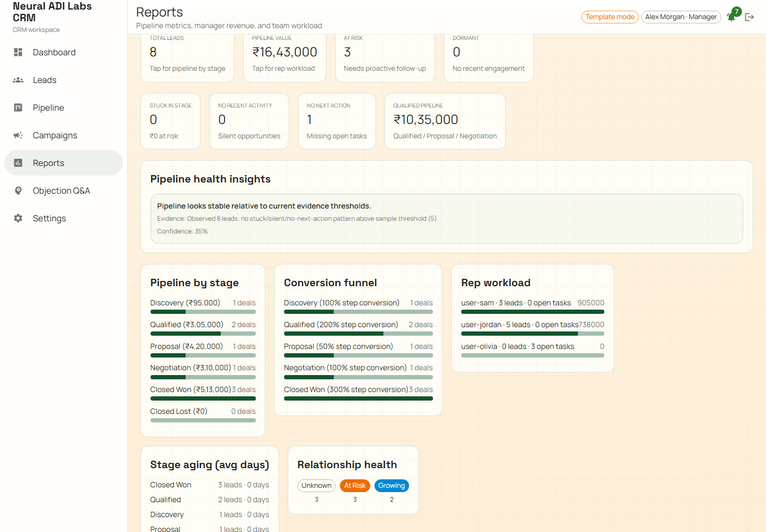Image resolution: width=766 pixels, height=532 pixels.
Task: Click the Closed Lost (₹0) stage bar
Action: click(203, 420)
